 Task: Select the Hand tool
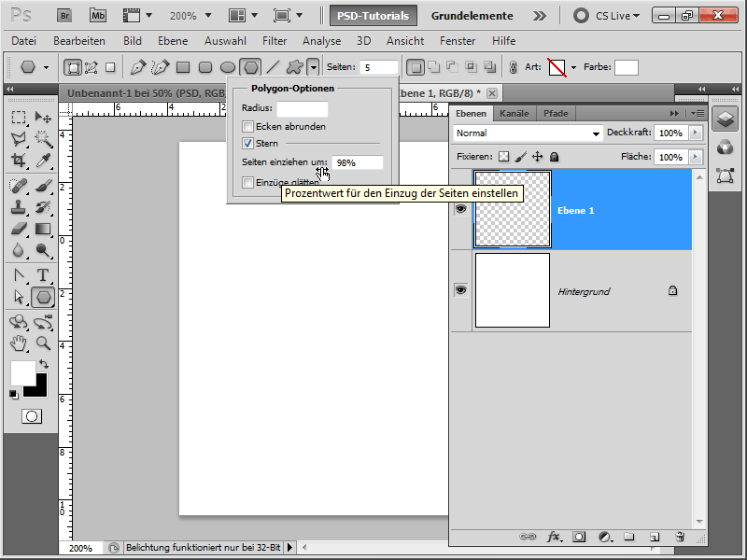point(19,343)
